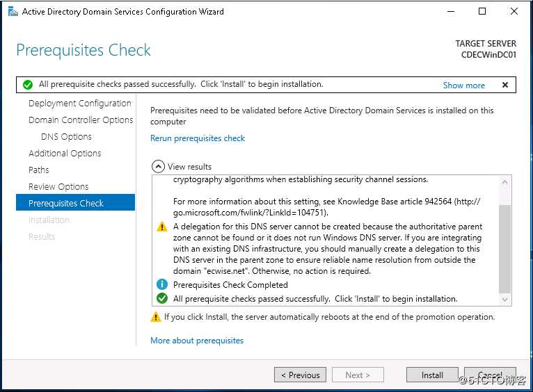Open More about prerequisites link
Viewport: 533px width, 392px height.
pyautogui.click(x=197, y=341)
